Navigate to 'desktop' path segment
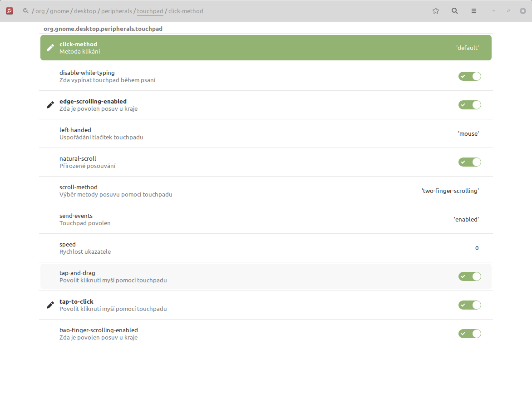Image resolution: width=532 pixels, height=399 pixels. click(x=85, y=11)
